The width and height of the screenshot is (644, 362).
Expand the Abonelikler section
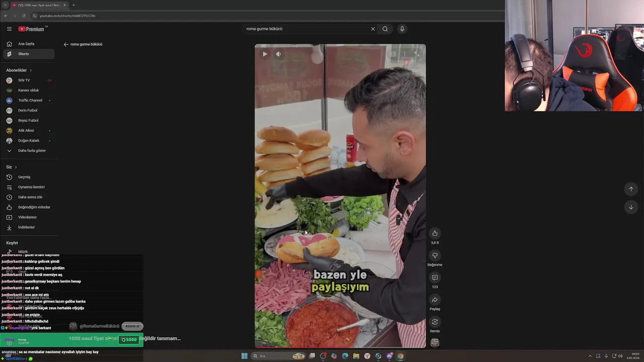pyautogui.click(x=19, y=70)
